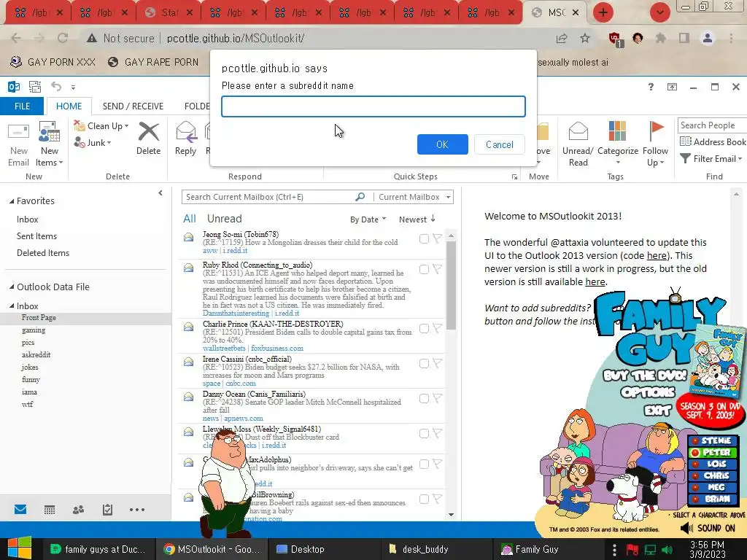747x560 pixels.
Task: Select the askreddit folder
Action: pos(36,355)
